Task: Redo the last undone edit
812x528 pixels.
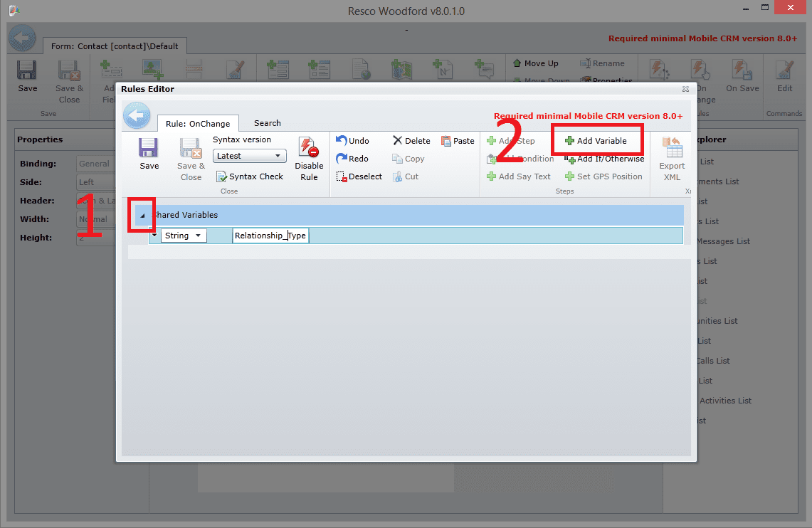Action: 352,159
